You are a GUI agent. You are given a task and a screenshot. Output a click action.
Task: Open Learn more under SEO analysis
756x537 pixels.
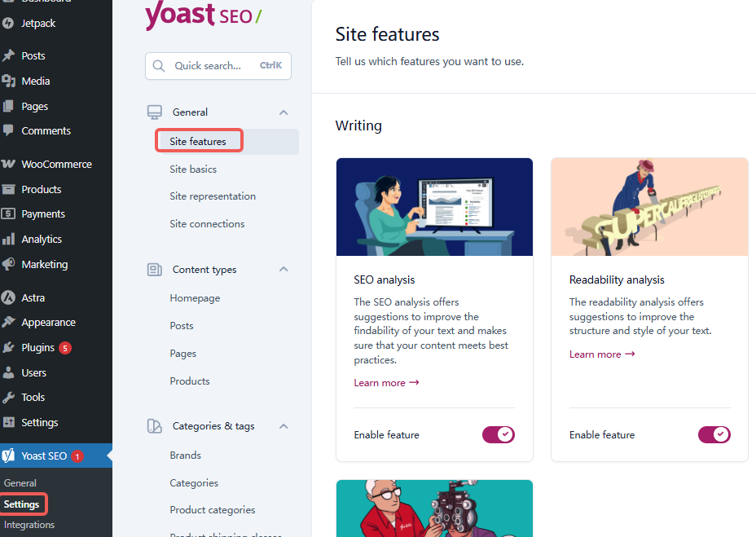pos(386,382)
